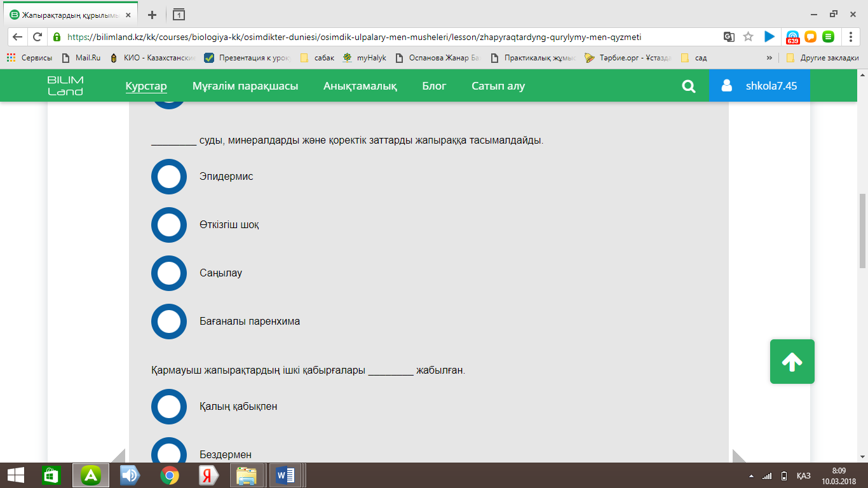Select the Эпидермис answer option
Viewport: 868px width, 488px height.
[x=169, y=177]
